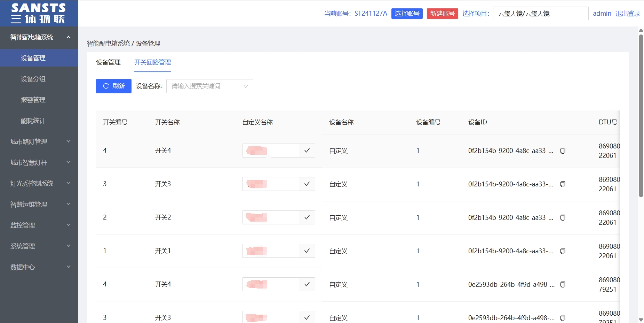Click account text 当前账号: ST241127A
This screenshot has height=323, width=644.
[x=356, y=14]
